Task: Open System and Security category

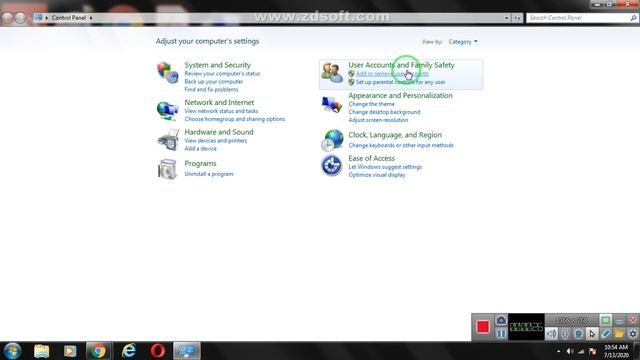Action: (217, 65)
